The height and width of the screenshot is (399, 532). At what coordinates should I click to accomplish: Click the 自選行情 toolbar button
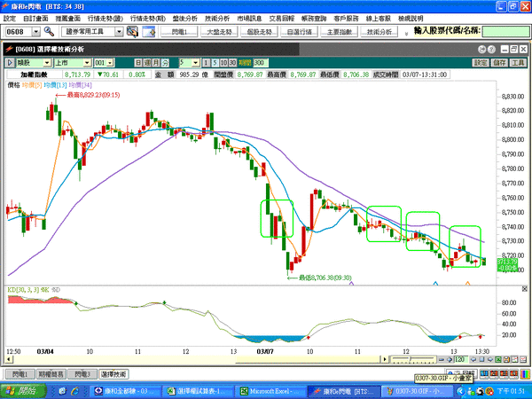coord(300,32)
